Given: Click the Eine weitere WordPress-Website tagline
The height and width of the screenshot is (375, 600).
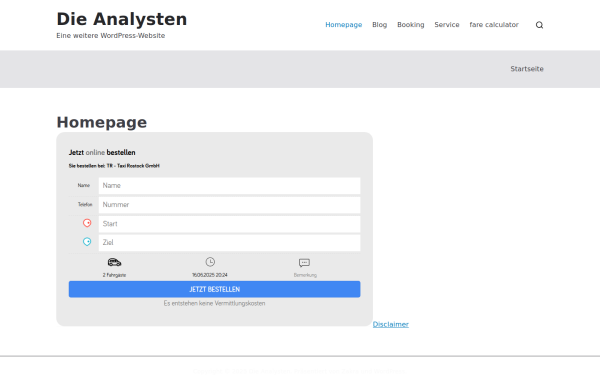Looking at the screenshot, I should point(111,36).
